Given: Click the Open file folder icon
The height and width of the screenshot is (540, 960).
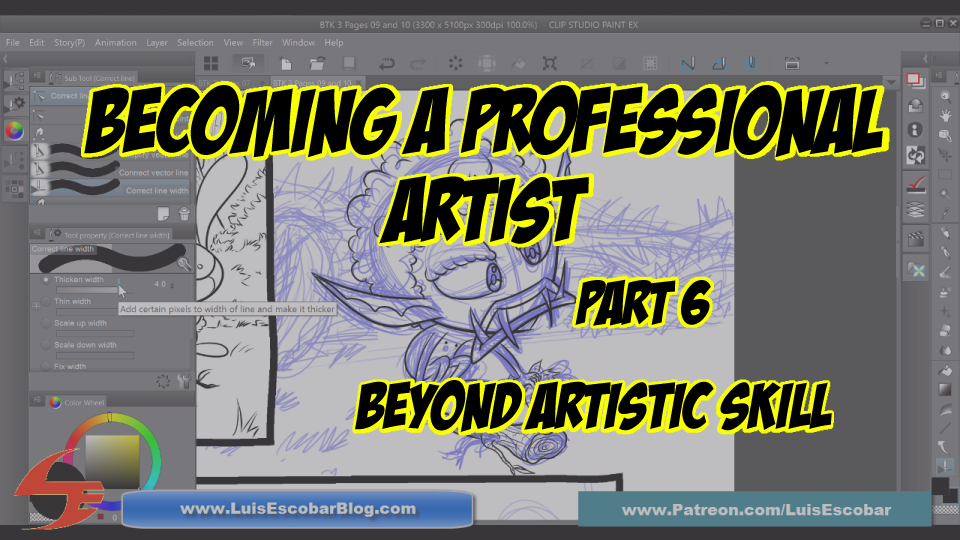Looking at the screenshot, I should 316,63.
